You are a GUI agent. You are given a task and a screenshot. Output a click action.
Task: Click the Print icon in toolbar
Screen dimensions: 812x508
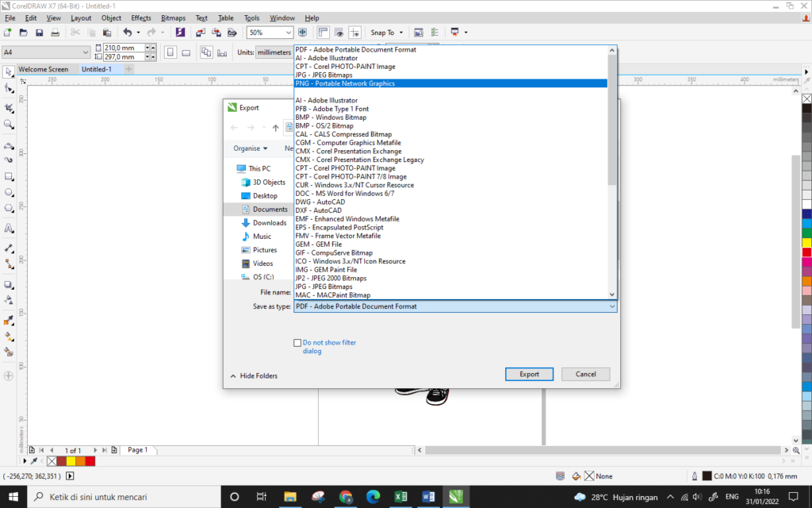(56, 33)
